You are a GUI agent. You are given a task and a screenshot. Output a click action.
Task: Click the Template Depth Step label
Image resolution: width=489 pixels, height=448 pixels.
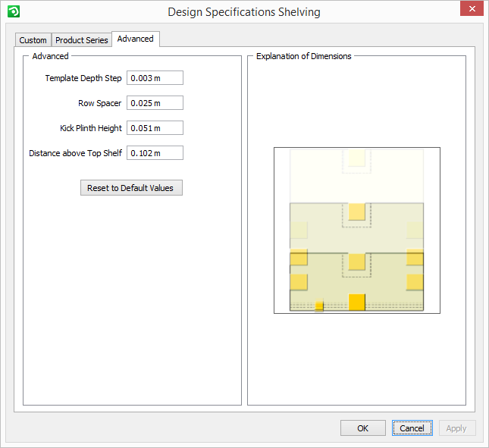click(83, 79)
